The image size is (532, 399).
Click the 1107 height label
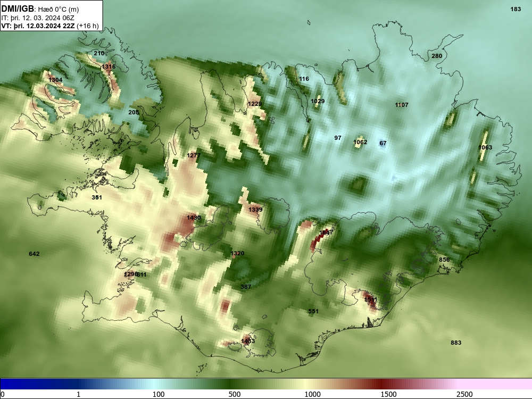pyautogui.click(x=401, y=105)
